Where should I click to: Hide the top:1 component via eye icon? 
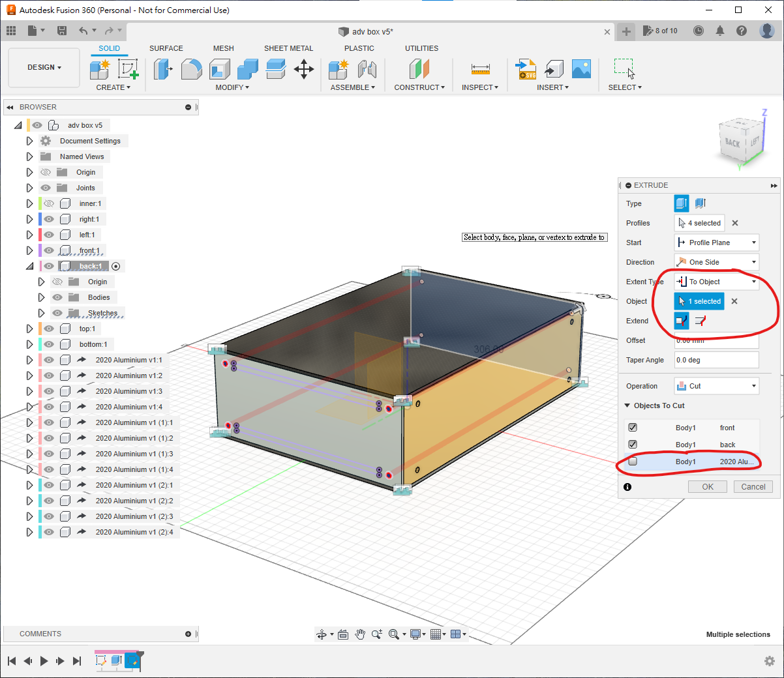point(49,329)
